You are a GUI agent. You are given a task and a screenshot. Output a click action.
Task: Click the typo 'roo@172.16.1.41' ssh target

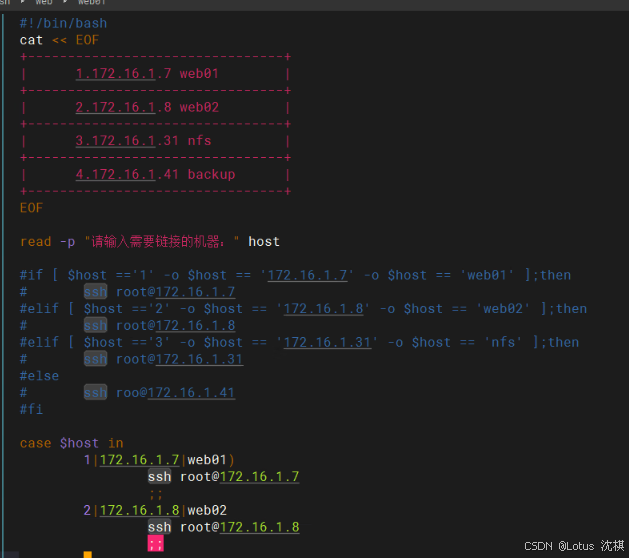175,393
